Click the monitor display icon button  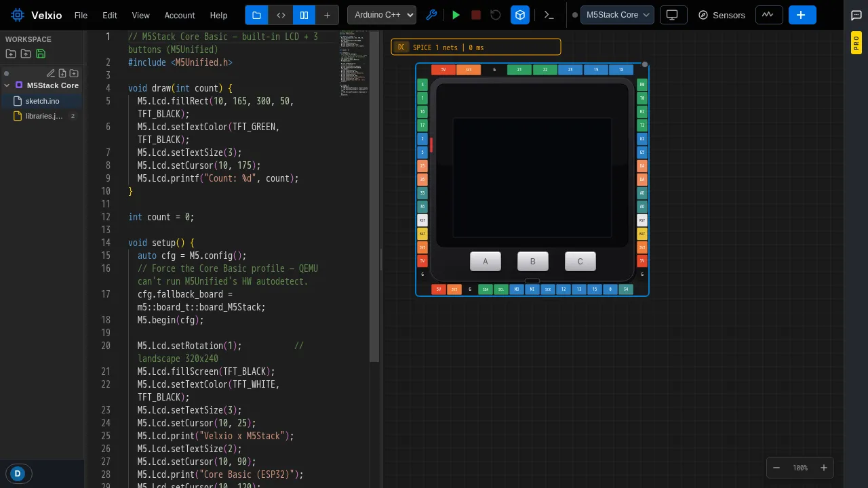(x=673, y=15)
